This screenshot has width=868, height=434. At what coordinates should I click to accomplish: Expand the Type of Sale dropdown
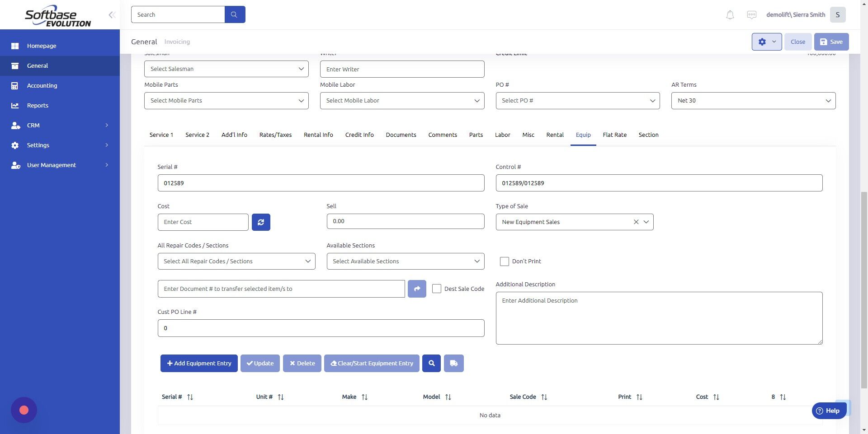[x=646, y=222]
